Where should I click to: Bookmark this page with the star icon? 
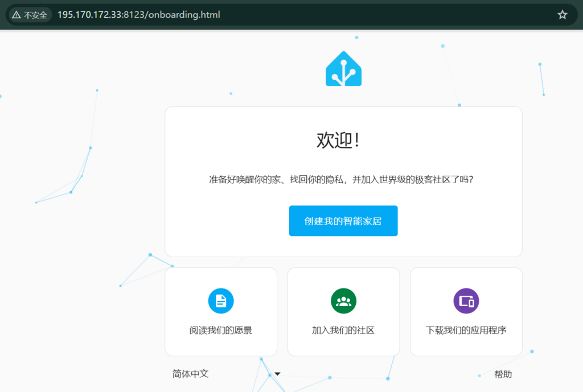click(x=562, y=15)
